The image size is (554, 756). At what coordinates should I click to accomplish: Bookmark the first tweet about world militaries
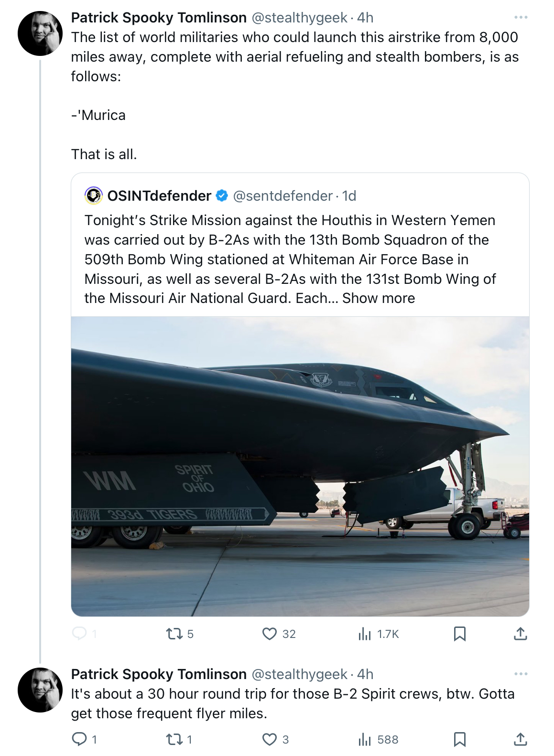460,634
